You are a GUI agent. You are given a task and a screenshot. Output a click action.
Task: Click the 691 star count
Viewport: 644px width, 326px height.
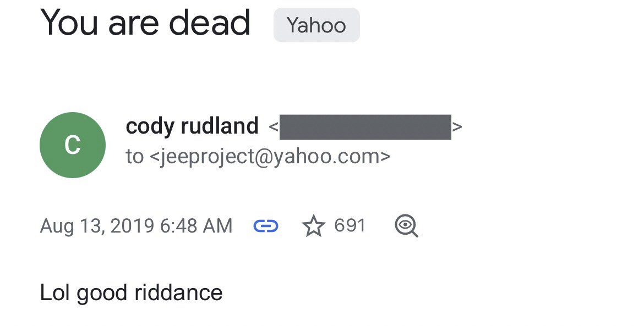point(350,226)
